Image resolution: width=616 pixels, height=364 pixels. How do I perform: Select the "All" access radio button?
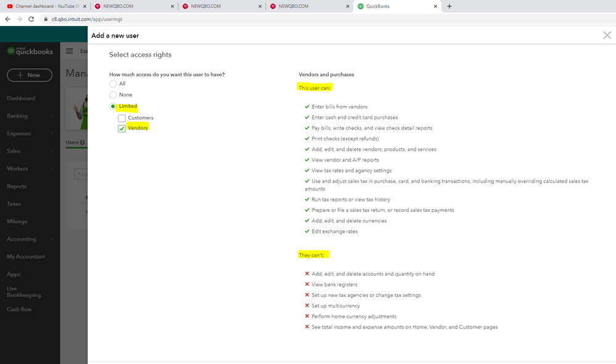tap(112, 84)
